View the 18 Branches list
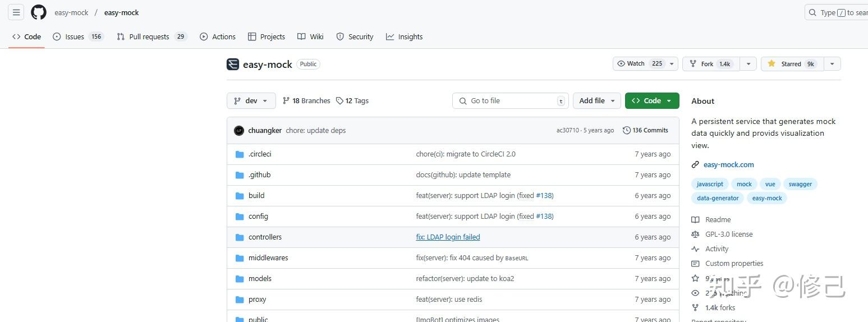Image resolution: width=868 pixels, height=322 pixels. pos(306,101)
